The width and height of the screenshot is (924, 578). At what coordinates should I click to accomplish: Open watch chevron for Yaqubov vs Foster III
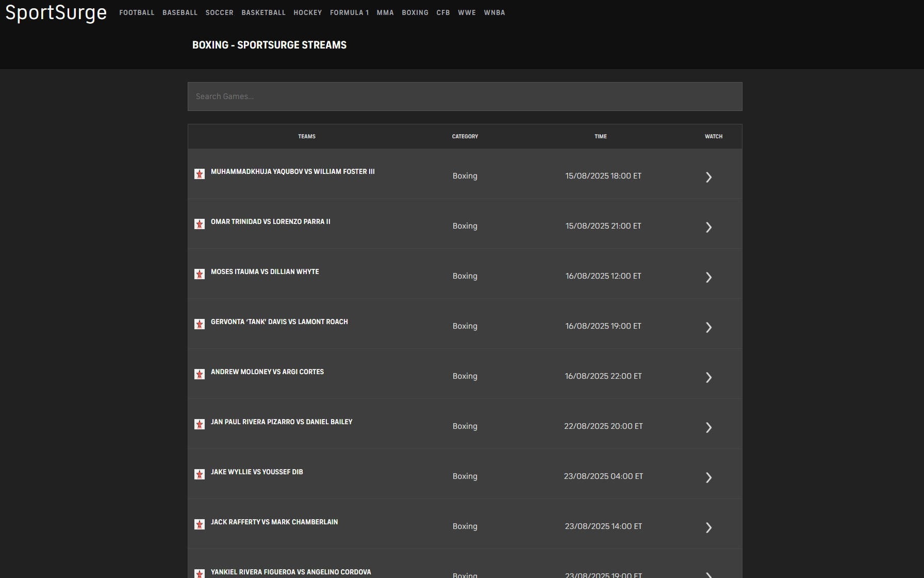coord(709,177)
